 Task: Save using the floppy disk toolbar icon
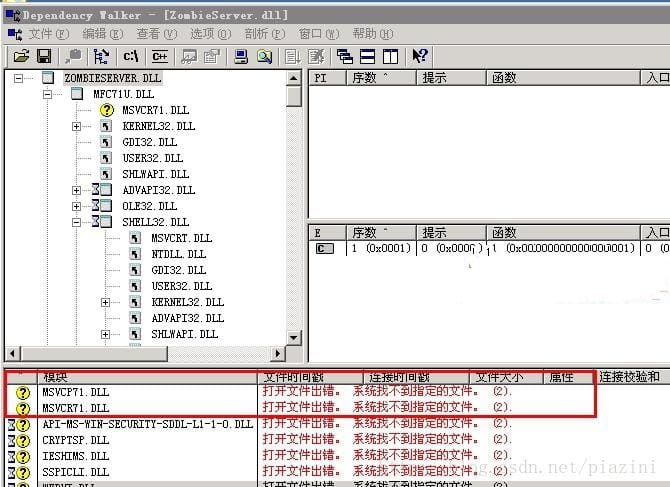pyautogui.click(x=44, y=56)
